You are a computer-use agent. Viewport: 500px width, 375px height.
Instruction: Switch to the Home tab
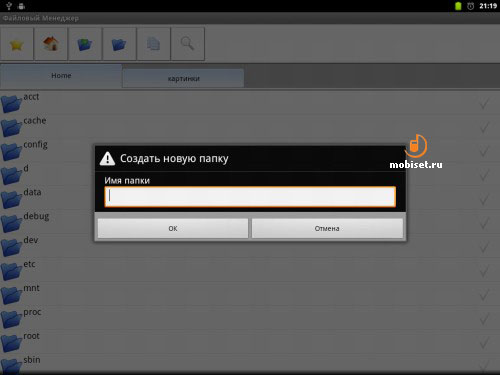click(x=61, y=76)
